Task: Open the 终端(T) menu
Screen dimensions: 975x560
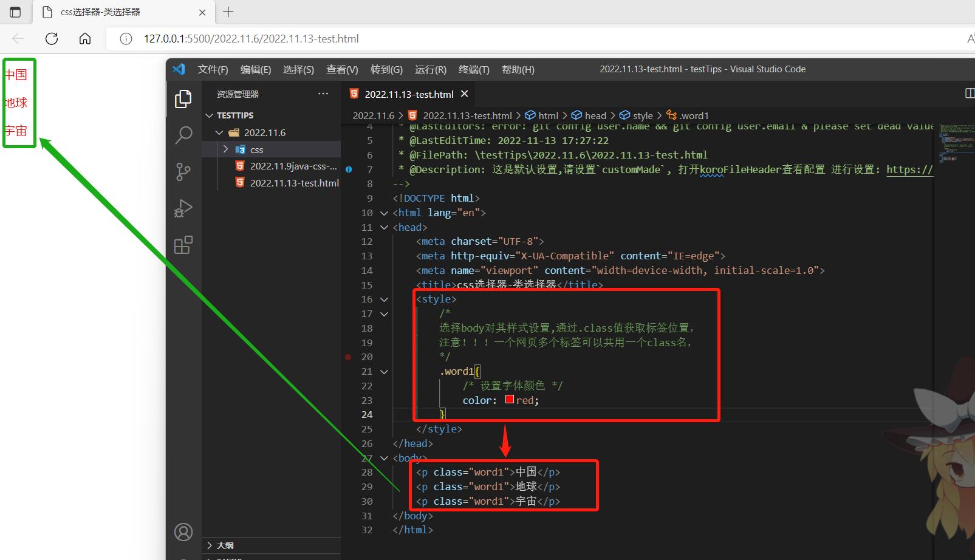Action: pyautogui.click(x=474, y=69)
